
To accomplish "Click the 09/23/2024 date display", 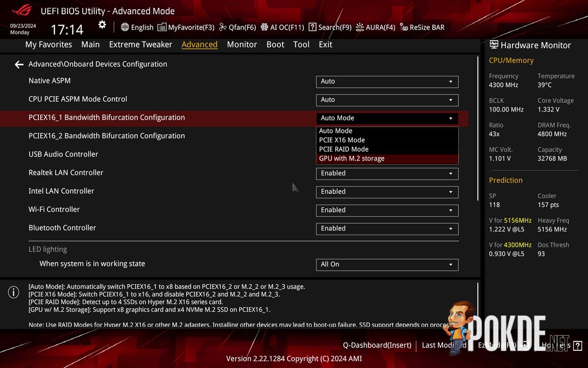I will [x=23, y=26].
